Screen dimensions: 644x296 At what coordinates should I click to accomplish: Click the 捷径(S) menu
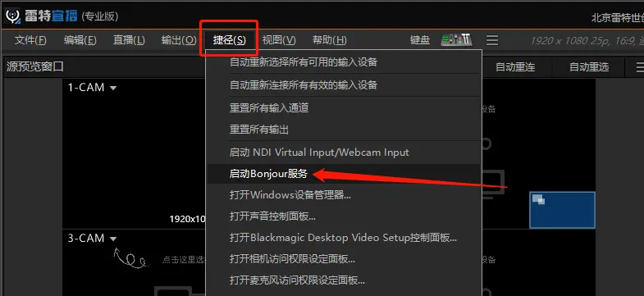point(229,40)
